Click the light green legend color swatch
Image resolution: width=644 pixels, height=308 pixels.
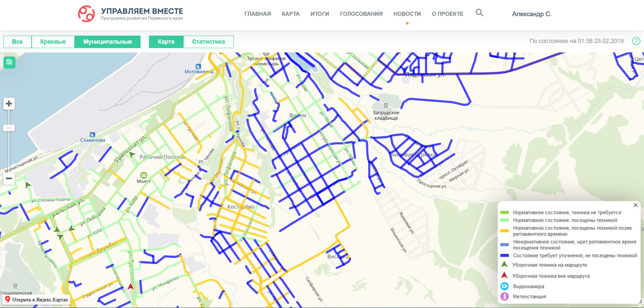[x=504, y=221]
